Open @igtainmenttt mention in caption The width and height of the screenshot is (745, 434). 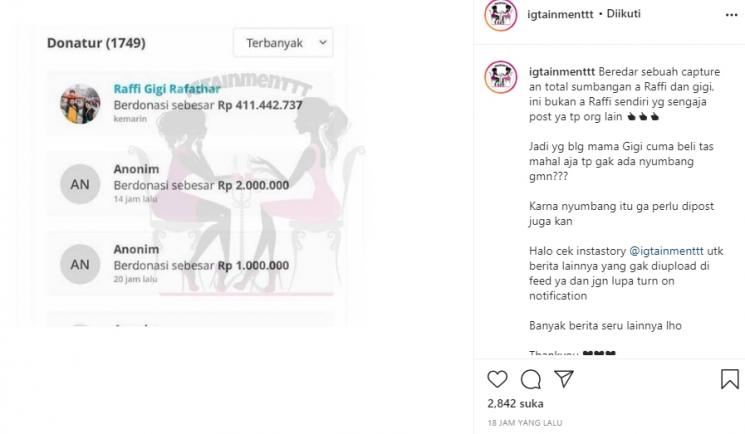coord(666,251)
